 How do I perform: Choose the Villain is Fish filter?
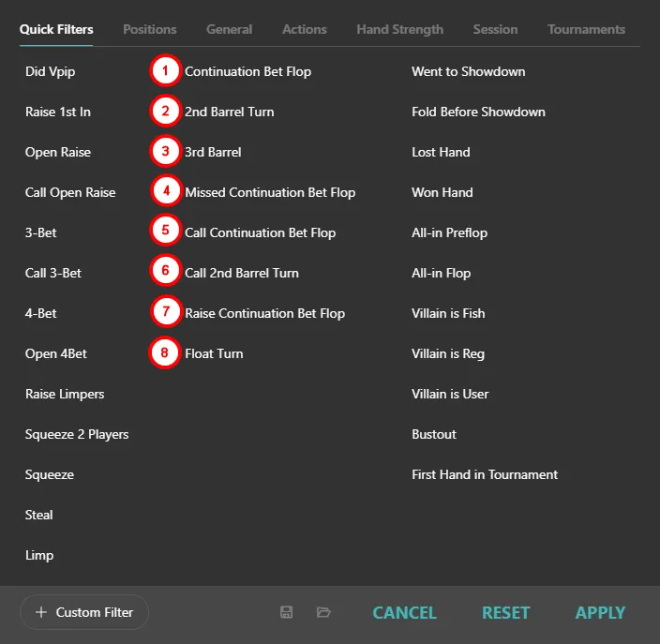click(x=448, y=313)
